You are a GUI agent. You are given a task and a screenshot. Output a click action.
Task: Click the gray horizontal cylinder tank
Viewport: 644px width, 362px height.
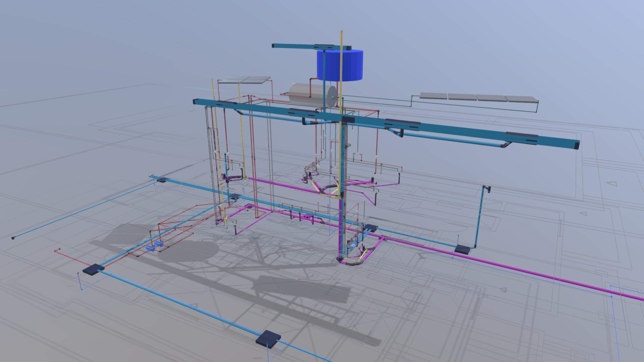[x=313, y=95]
